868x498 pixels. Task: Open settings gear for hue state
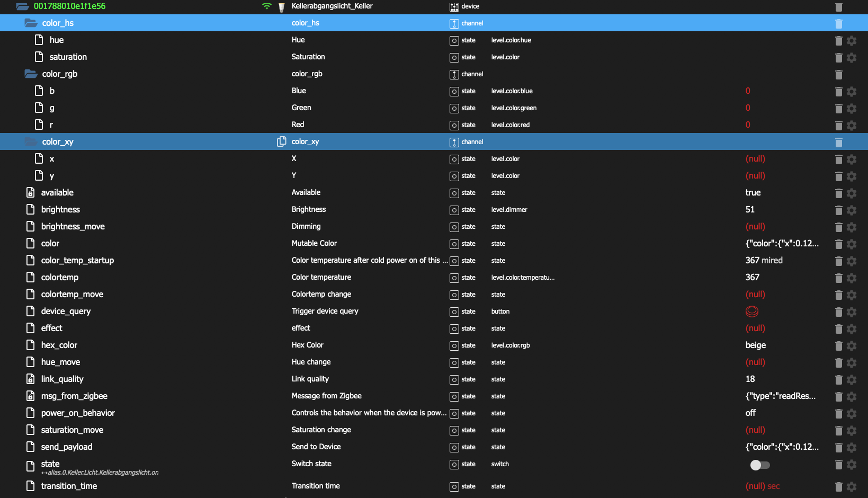[x=852, y=41]
